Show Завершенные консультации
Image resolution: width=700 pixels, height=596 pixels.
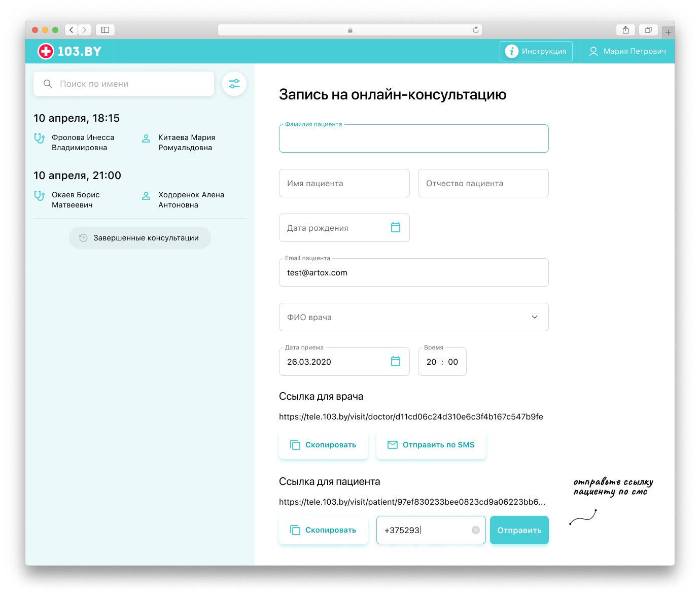[140, 238]
